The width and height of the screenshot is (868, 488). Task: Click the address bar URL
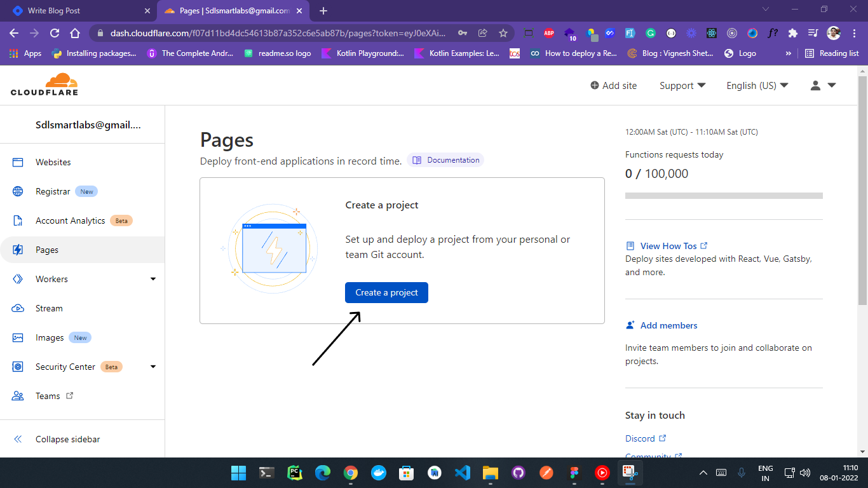point(278,33)
